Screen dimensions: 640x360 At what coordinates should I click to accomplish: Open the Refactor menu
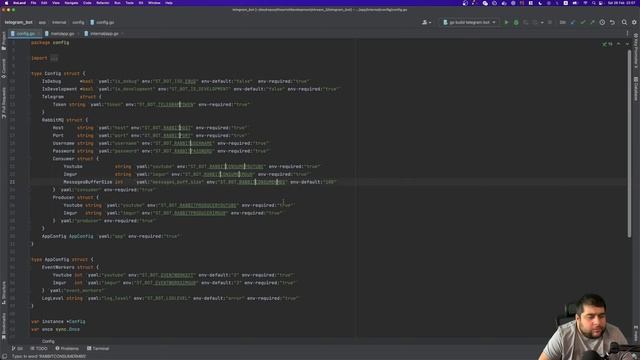pos(102,3)
